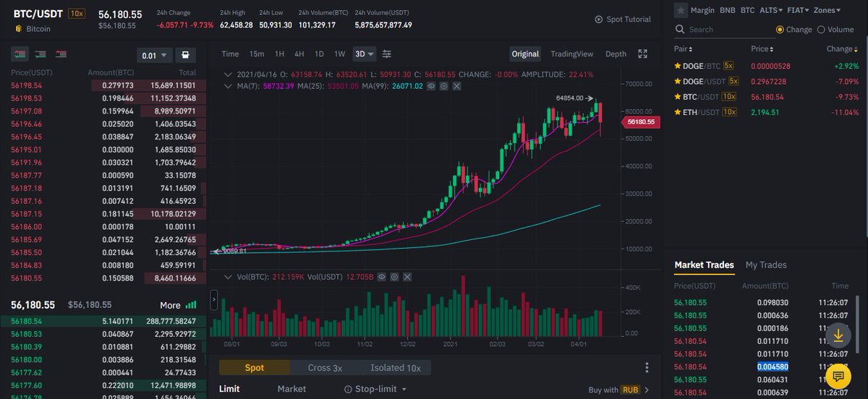
Task: Open the BTC market tab
Action: tap(748, 10)
